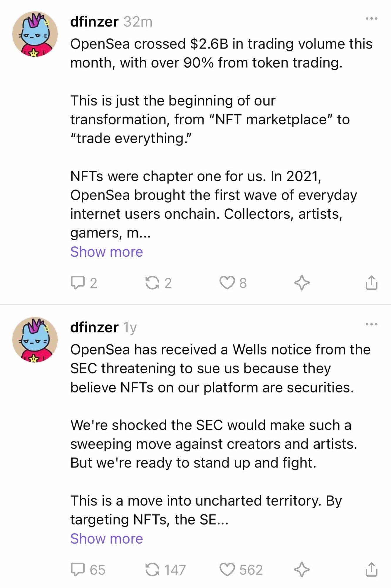
Task: Click the sparkle action on the newest dfinzer post
Action: click(302, 283)
